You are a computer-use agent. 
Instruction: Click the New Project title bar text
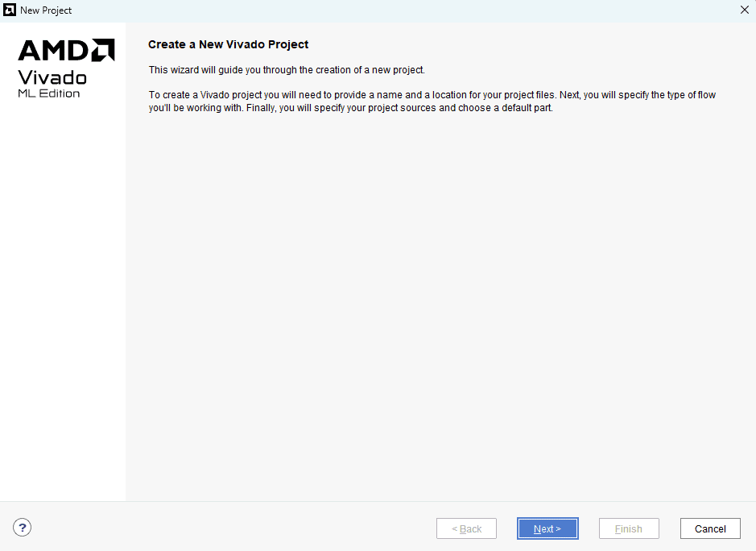(x=46, y=10)
